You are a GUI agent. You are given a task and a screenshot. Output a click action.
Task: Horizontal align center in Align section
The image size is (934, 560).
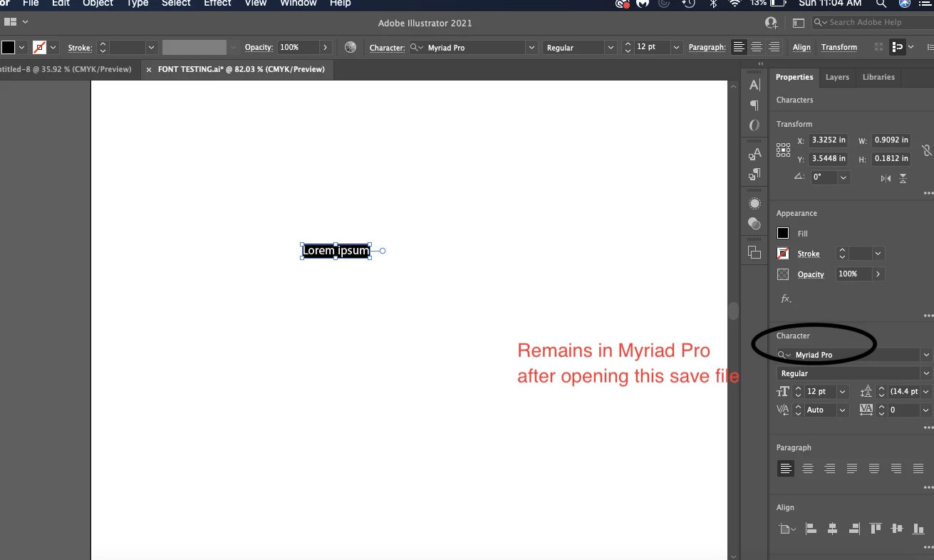click(x=832, y=529)
